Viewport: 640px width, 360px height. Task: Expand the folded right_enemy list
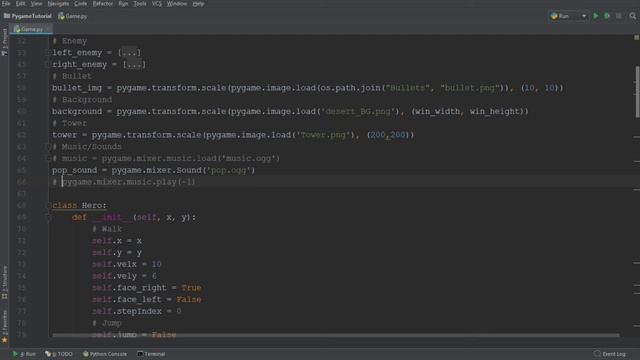(134, 64)
